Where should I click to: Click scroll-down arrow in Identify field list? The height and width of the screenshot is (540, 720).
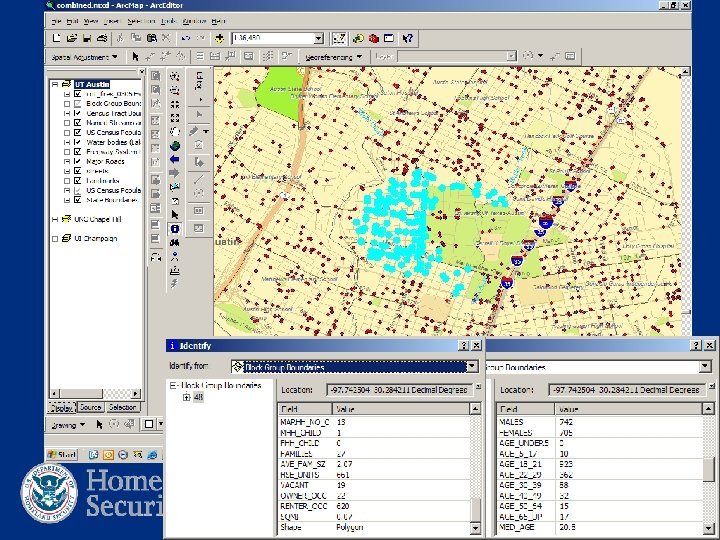point(475,529)
